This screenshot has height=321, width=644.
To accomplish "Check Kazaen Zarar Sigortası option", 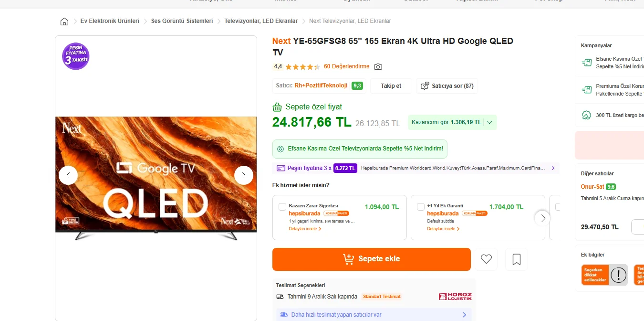I will 282,207.
